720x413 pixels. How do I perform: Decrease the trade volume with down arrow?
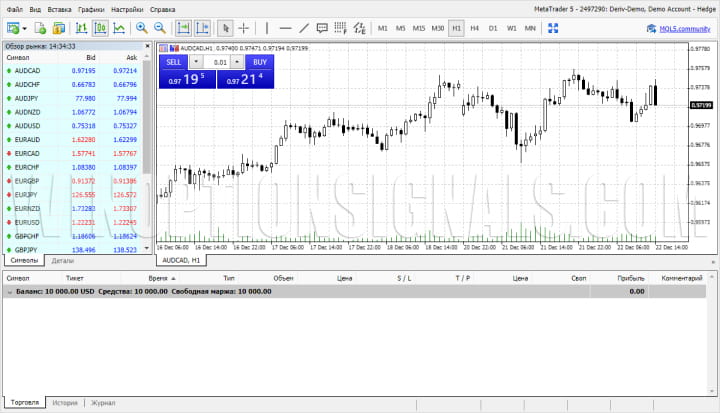[196, 62]
